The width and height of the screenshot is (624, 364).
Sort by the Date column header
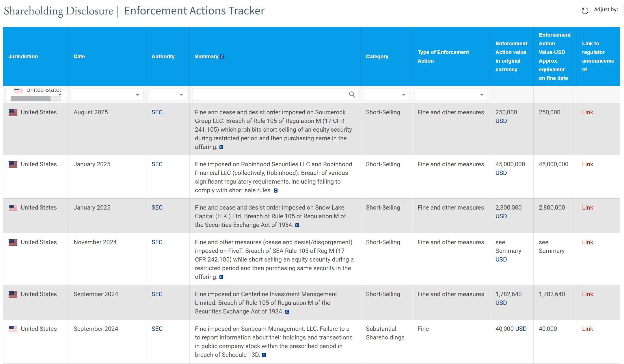point(79,57)
